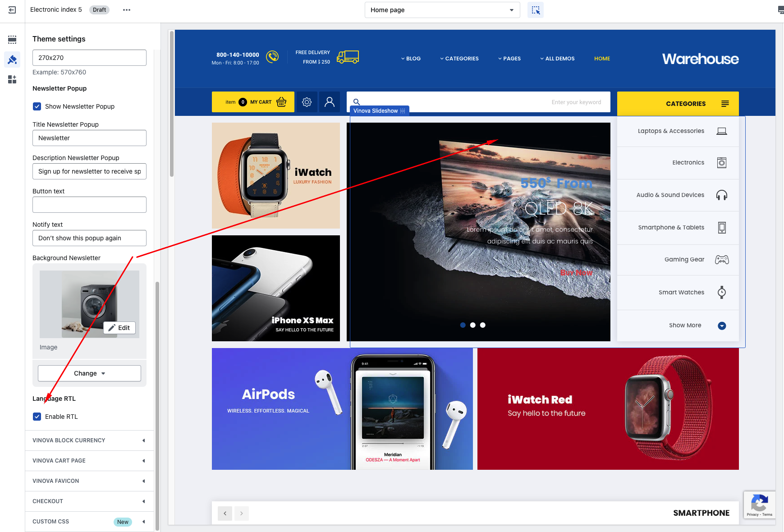Select the Theme settings brush icon

coord(12,60)
